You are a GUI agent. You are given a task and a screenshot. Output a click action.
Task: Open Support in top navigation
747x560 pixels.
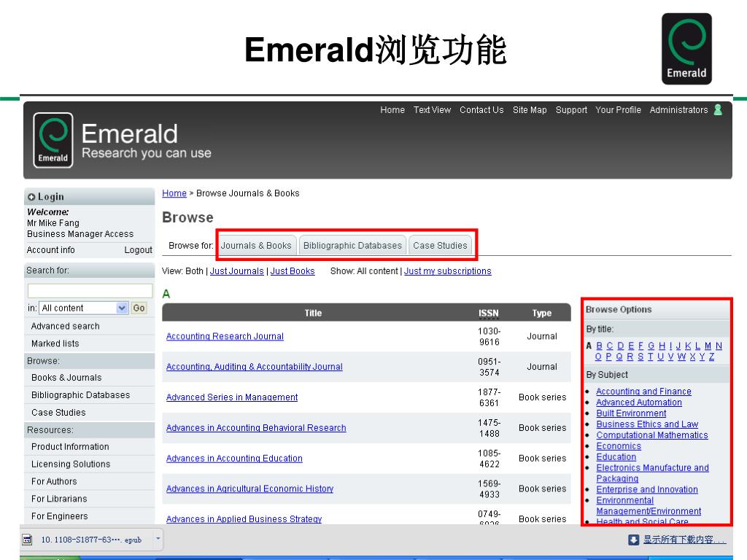pos(571,110)
